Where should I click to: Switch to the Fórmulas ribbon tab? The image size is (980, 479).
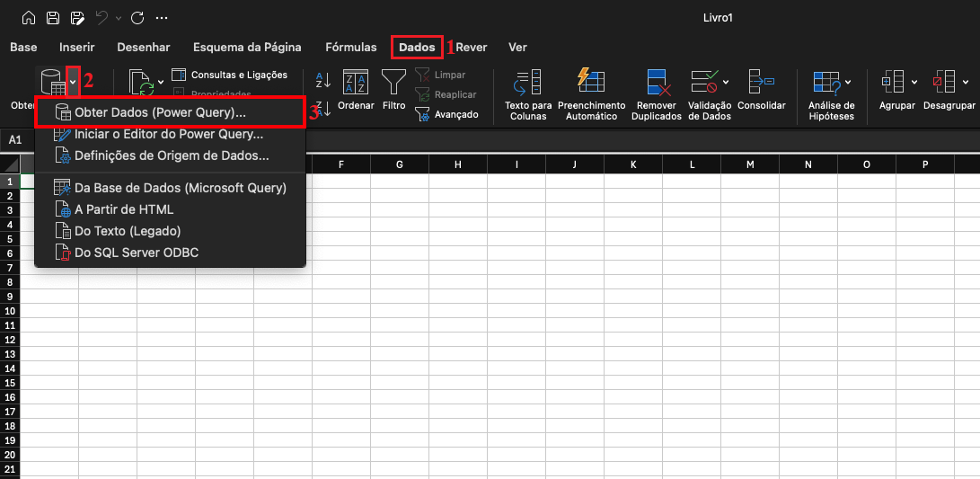351,47
